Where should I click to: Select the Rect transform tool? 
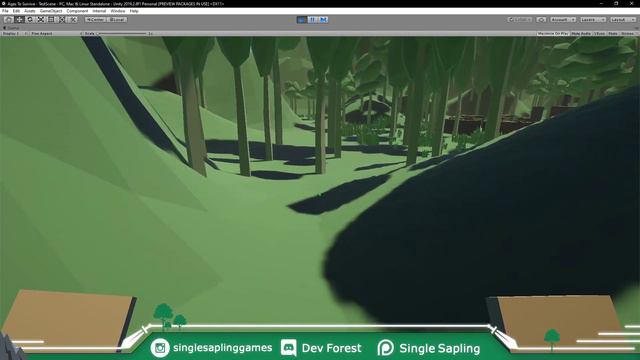51,20
